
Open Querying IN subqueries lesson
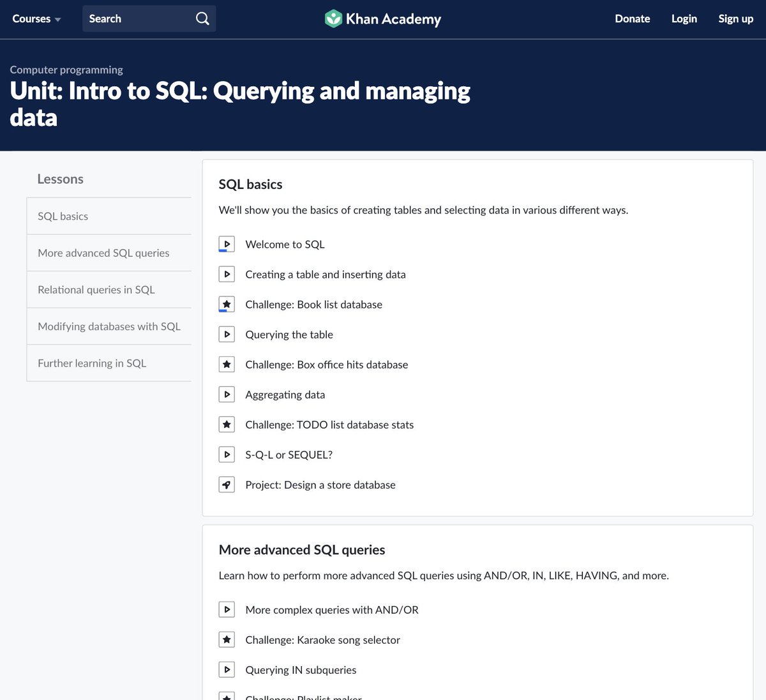click(x=301, y=669)
